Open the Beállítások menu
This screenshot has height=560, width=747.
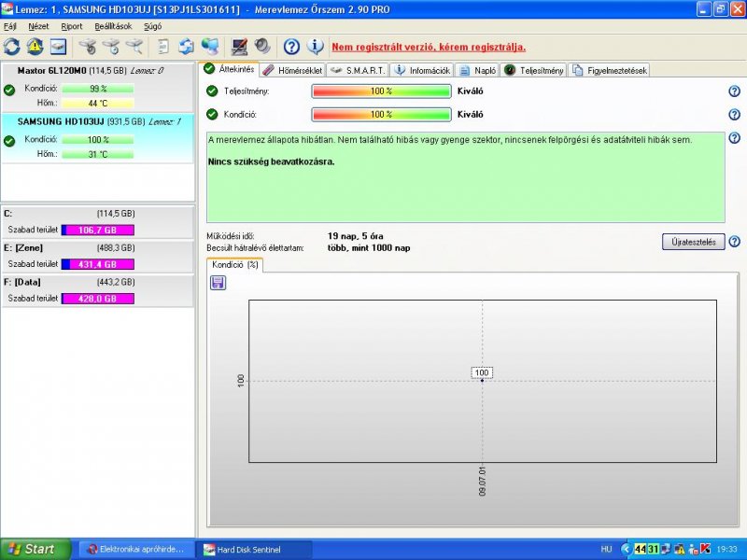[x=113, y=26]
